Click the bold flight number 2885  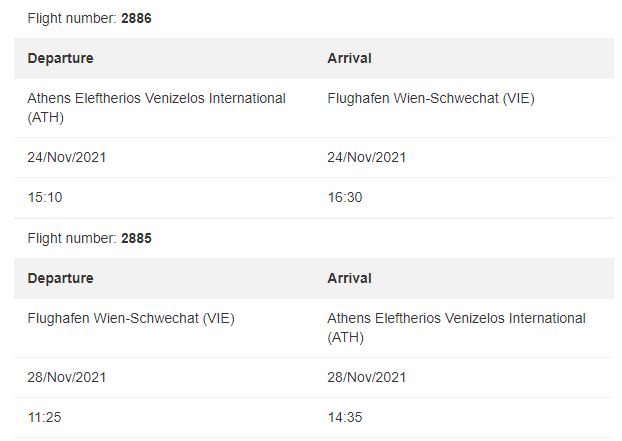tap(137, 239)
